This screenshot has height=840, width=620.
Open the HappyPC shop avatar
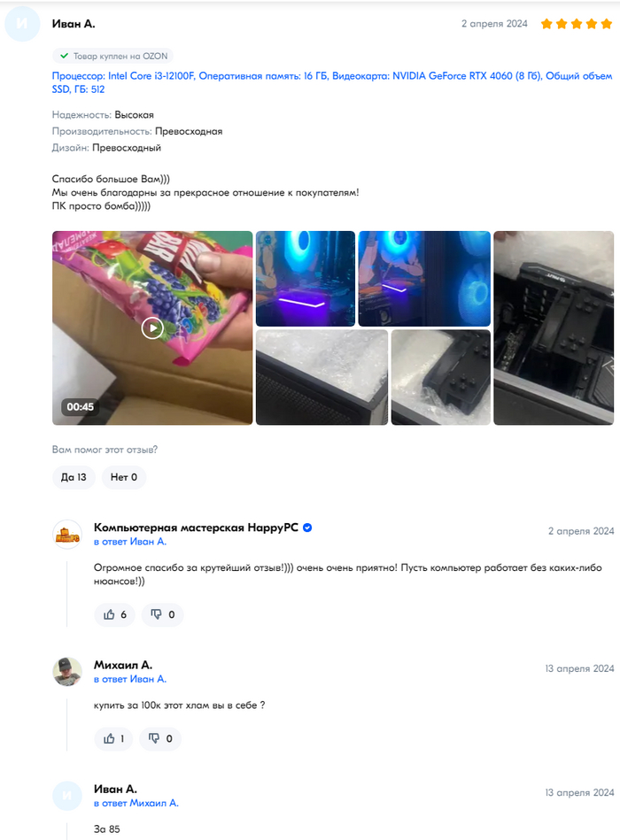coord(67,534)
